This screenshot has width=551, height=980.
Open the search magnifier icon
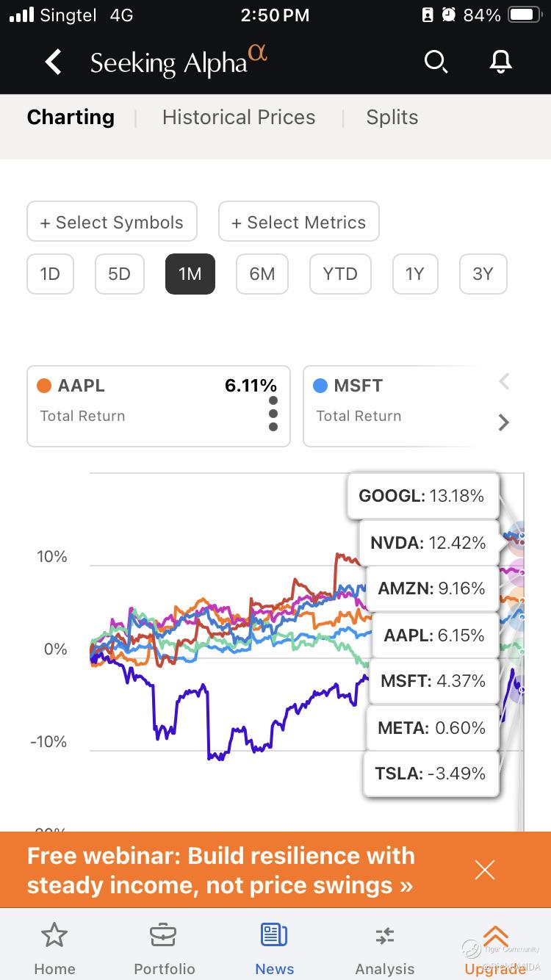436,62
